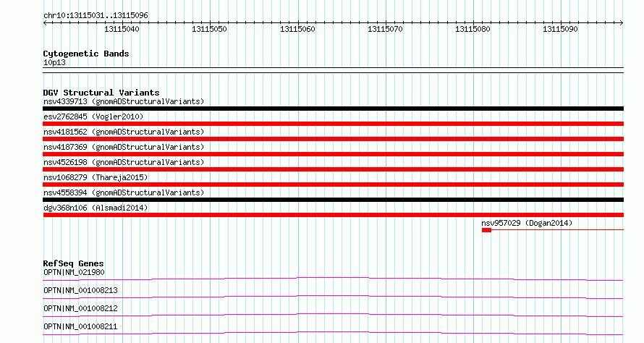Click ruler position 13115040
Screen dimensions: 644x343
[x=122, y=29]
